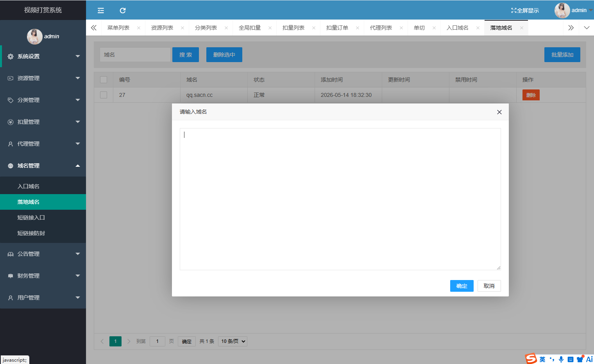Close the 全局扣量 tab
Viewport: 594px width, 364px height.
(270, 28)
